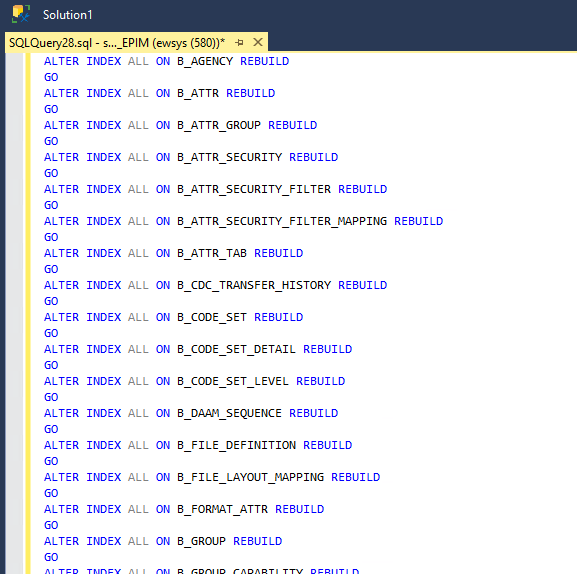Click the B_ATTR_SECURITY_FILTER_MAPPING table name
Viewport: 577px width, 574px height.
[x=282, y=221]
